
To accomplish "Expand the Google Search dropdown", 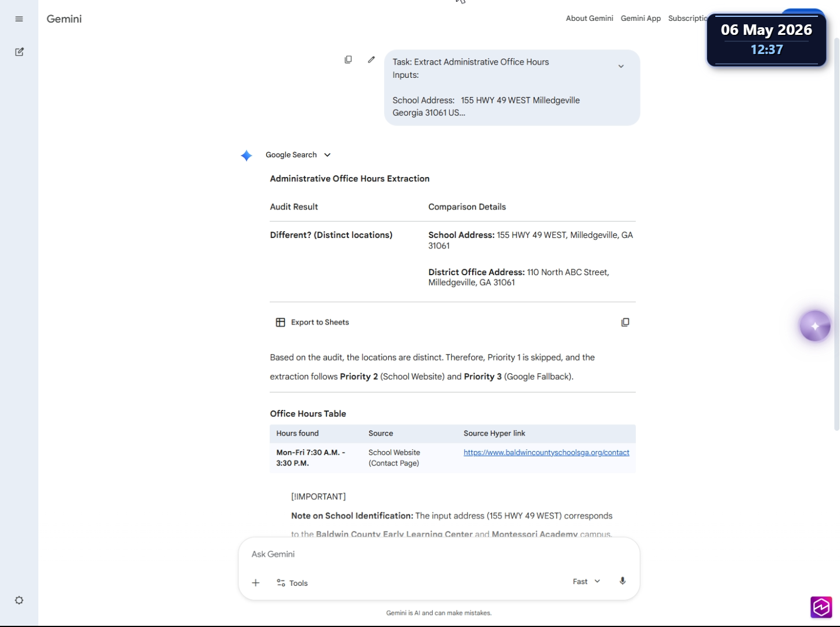I will (298, 155).
